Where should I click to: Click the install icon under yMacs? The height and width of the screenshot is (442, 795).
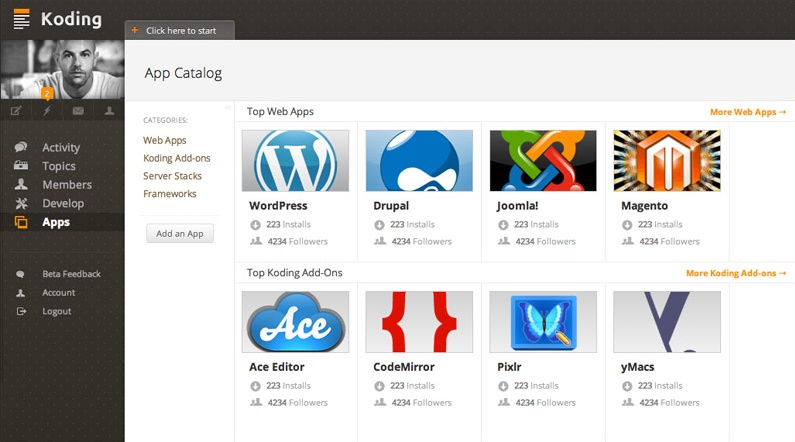627,386
